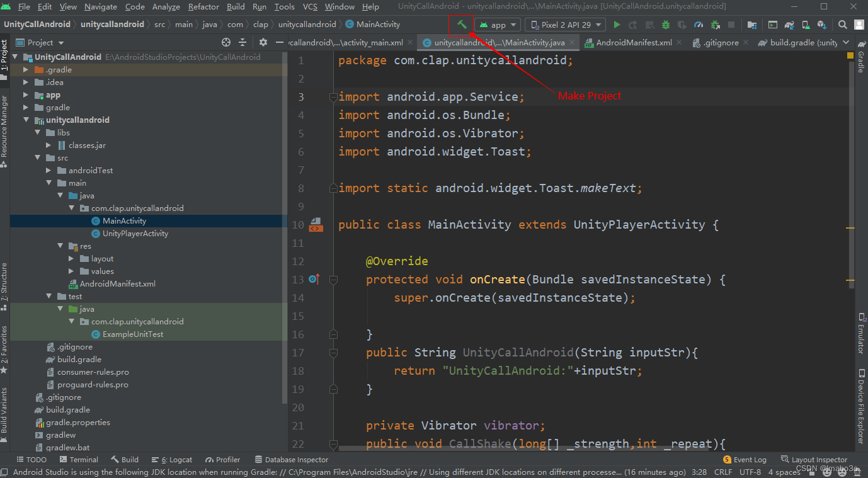Screen dimensions: 868x478
Task: Click the yellow warning stripe mark beside line 10
Action: click(x=850, y=227)
